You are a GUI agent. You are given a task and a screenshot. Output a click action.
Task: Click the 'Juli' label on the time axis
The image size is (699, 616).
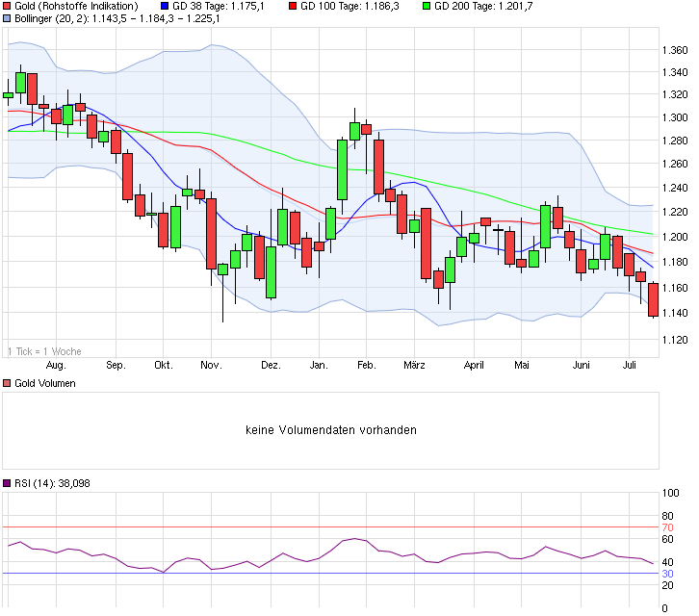click(x=632, y=366)
